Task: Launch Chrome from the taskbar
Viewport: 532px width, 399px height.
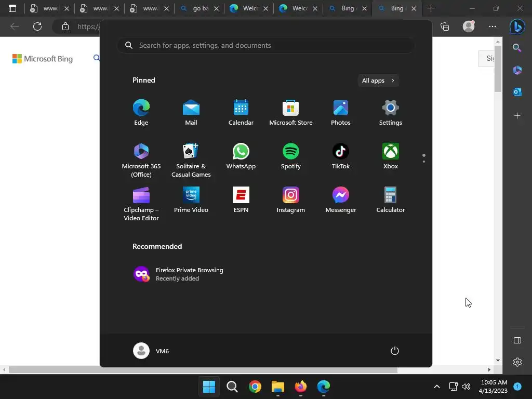Action: coord(255,387)
